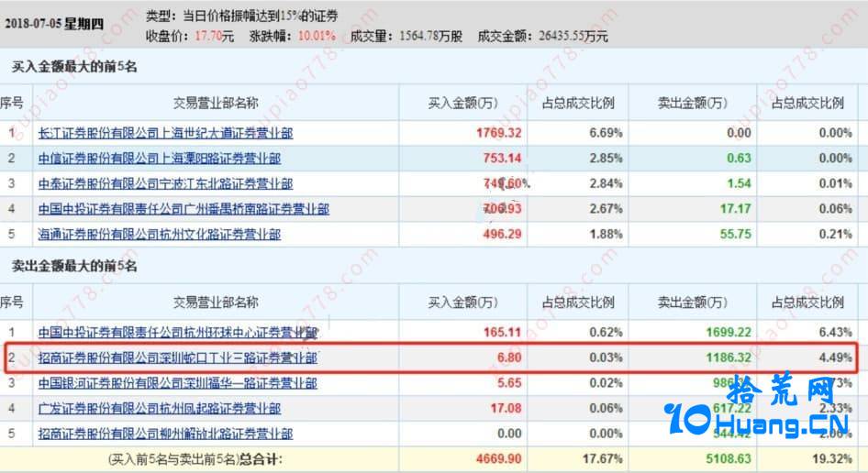Select ratio value 0.62%

(606, 333)
